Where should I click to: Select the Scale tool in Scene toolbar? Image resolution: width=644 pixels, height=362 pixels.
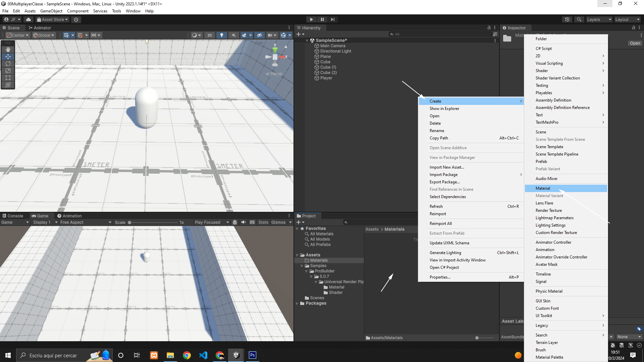click(8, 71)
